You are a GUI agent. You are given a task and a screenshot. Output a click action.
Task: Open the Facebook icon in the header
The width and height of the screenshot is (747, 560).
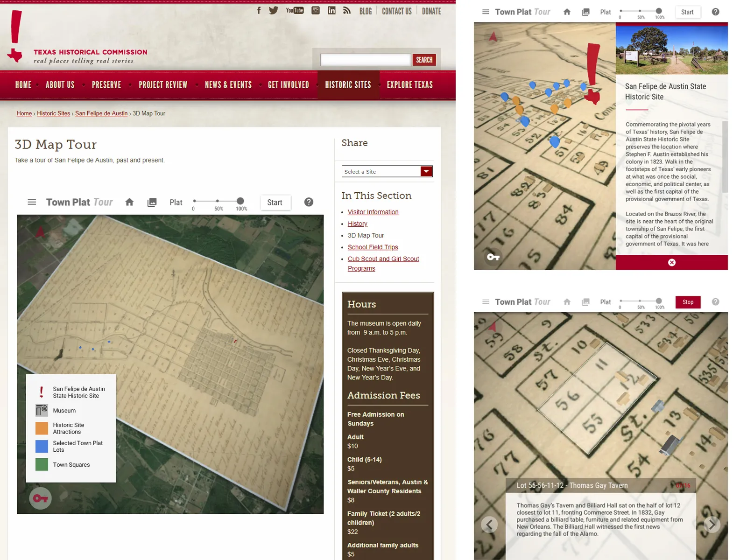coord(259,10)
